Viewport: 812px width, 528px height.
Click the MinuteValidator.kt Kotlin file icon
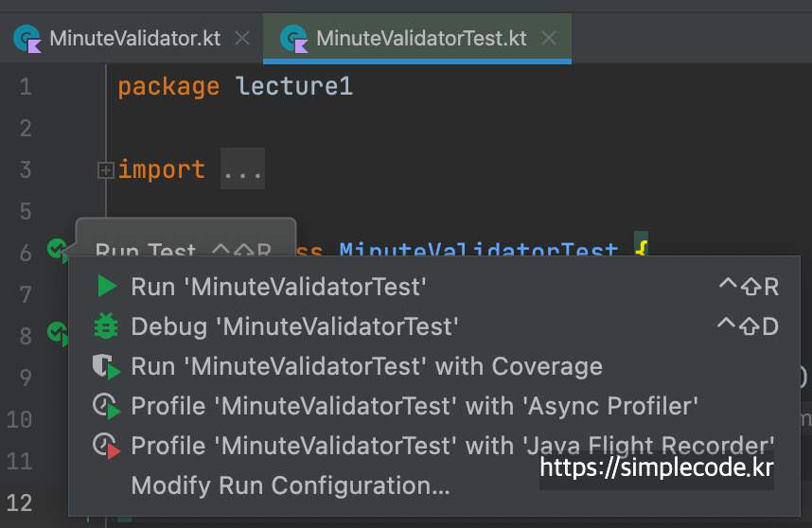tap(27, 39)
